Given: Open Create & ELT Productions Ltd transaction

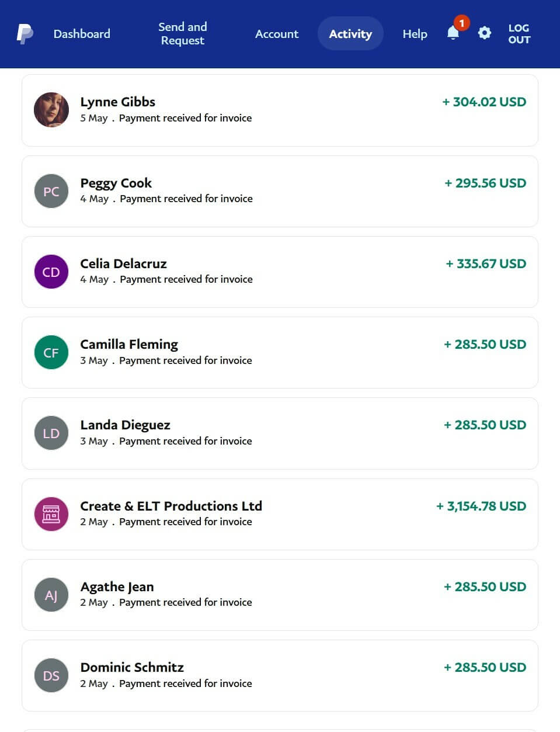Looking at the screenshot, I should point(171,506).
